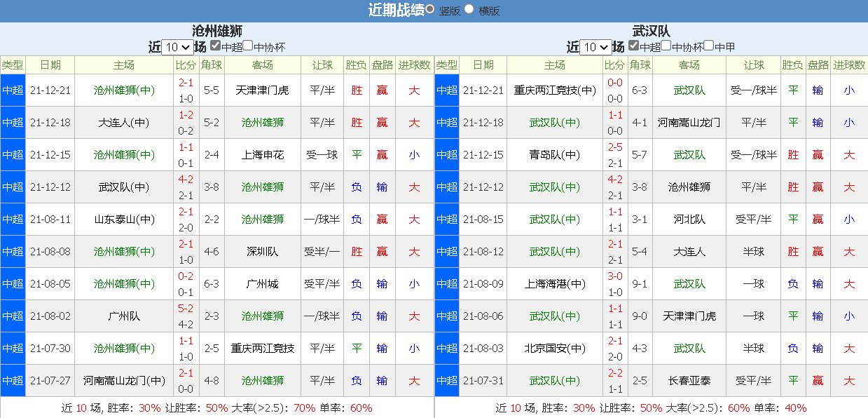Open 上海海港(中) team link
Viewport: 868px width, 418px height.
(x=555, y=283)
